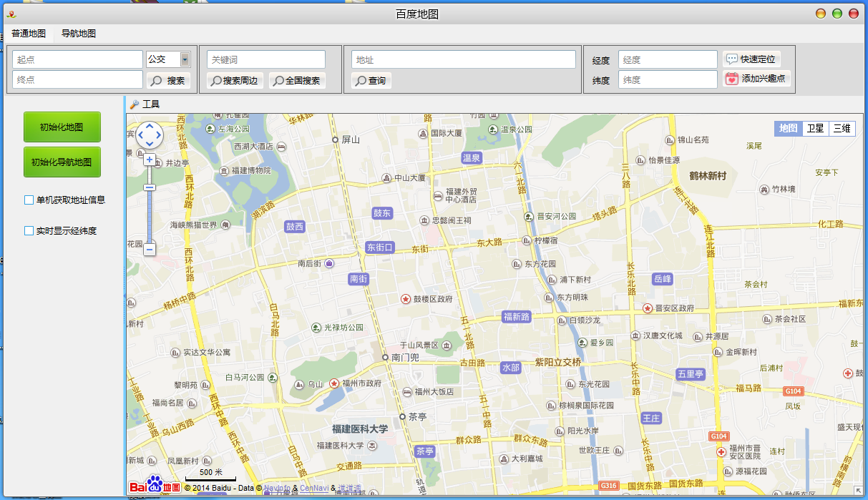Click the scenic icon beside 于山风景区
The image size is (868, 500).
coord(447,345)
